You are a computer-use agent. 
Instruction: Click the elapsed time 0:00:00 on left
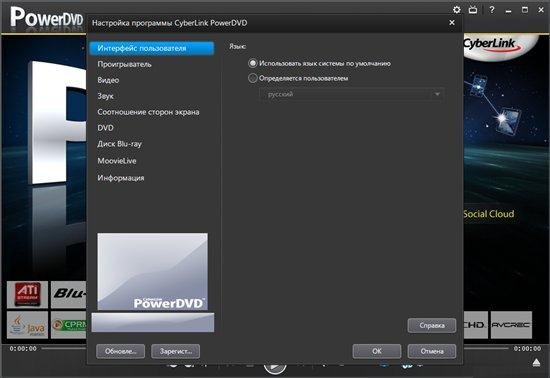tap(23, 349)
